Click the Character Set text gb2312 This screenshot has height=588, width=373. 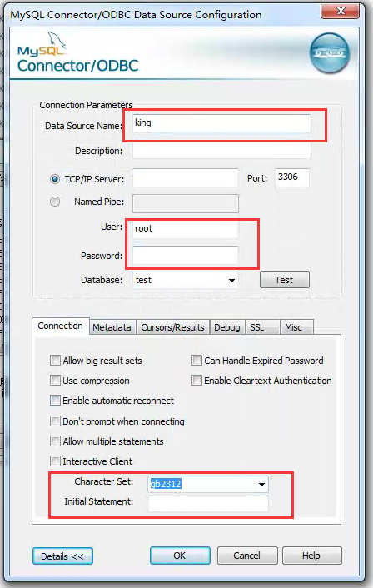pyautogui.click(x=166, y=484)
